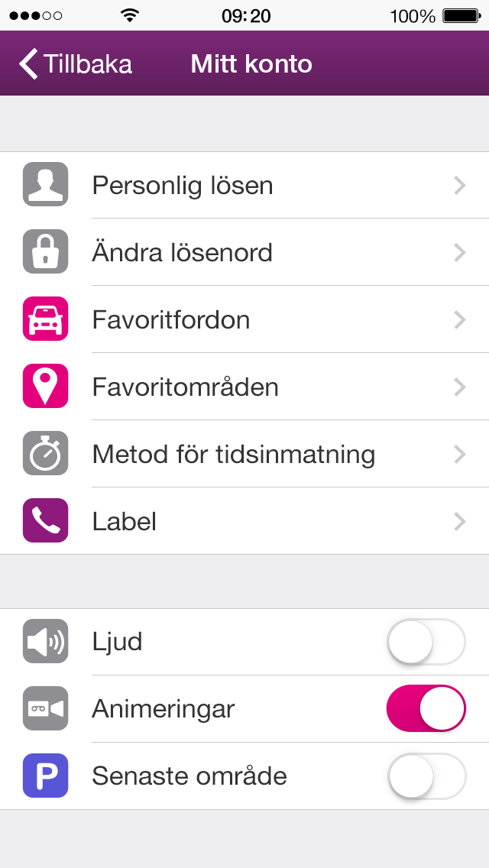Image resolution: width=489 pixels, height=868 pixels.
Task: Turn on the Senaste område switch
Action: pyautogui.click(x=426, y=776)
